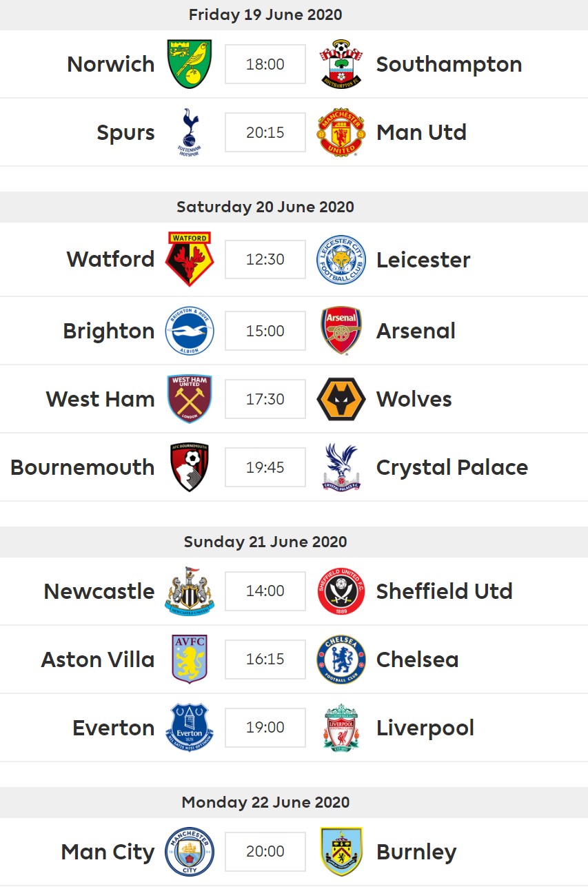Click the Liverpool liver bird crest
The image size is (588, 889).
[x=341, y=728]
